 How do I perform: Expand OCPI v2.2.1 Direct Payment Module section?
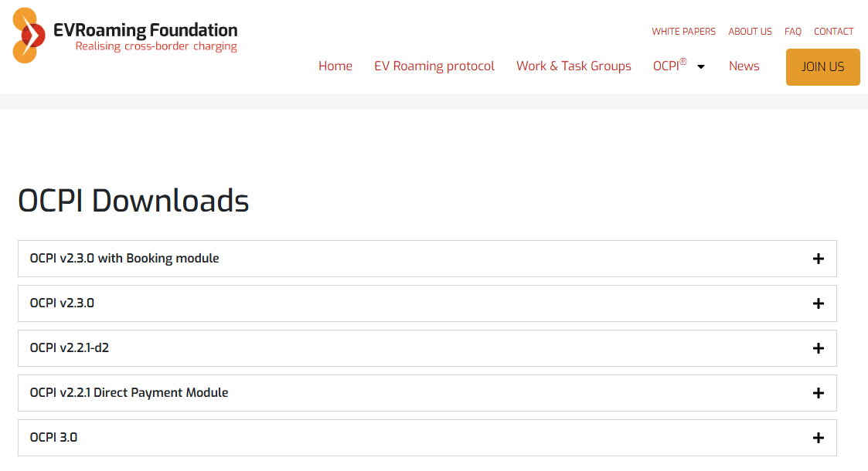427,392
